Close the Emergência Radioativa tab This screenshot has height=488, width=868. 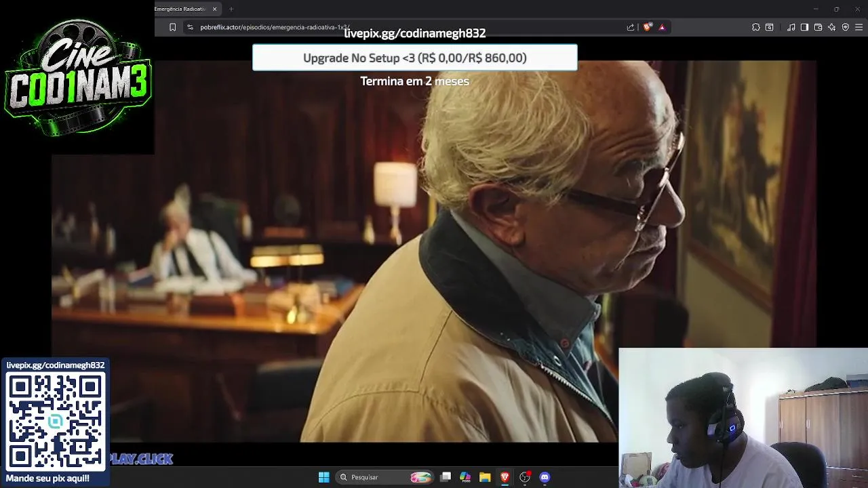215,9
